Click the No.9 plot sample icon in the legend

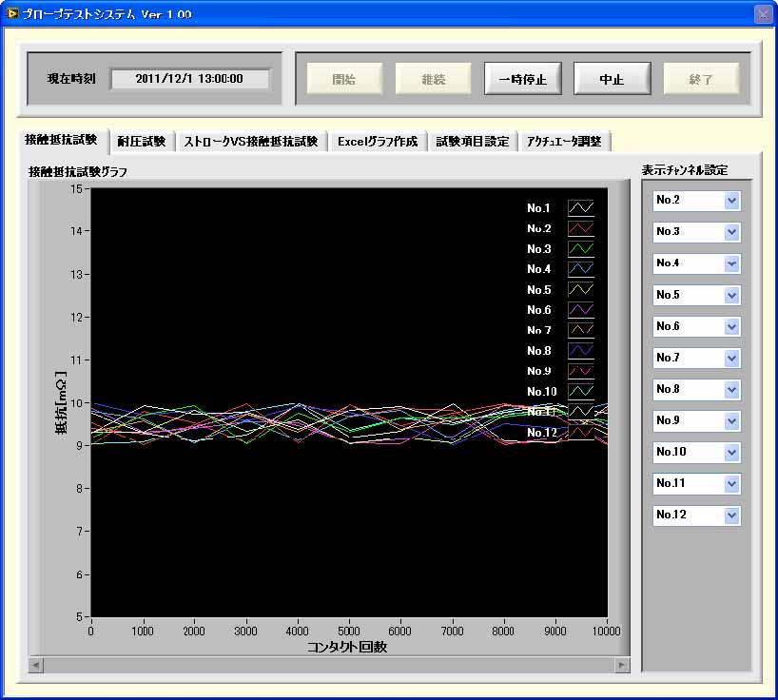pos(581,371)
